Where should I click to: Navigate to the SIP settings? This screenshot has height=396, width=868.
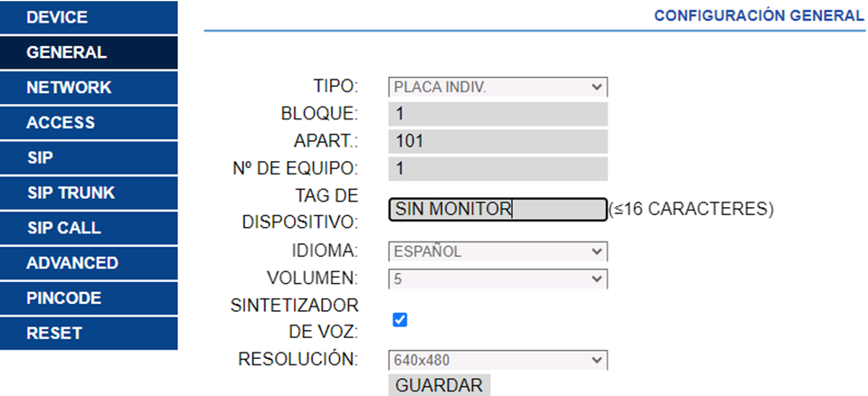click(89, 157)
